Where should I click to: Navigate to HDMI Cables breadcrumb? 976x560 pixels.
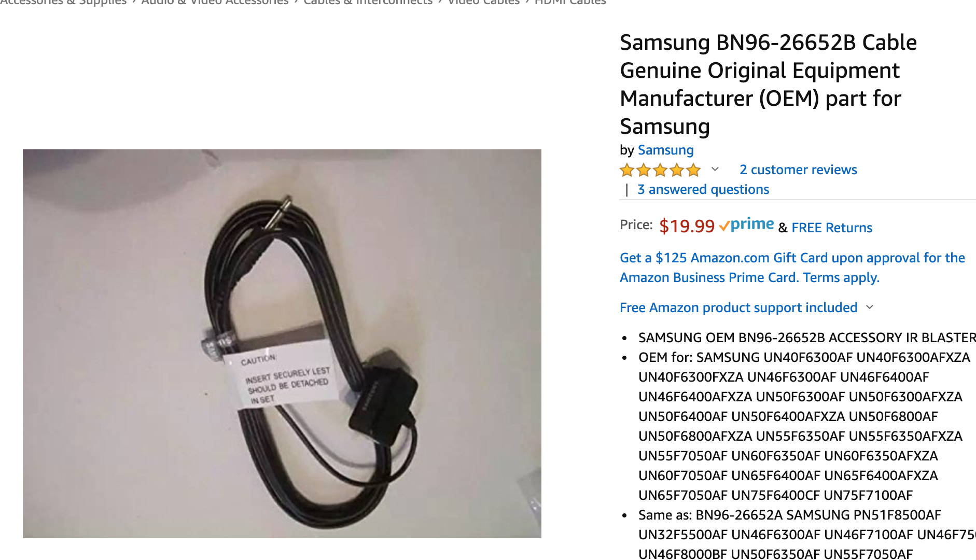coord(570,2)
